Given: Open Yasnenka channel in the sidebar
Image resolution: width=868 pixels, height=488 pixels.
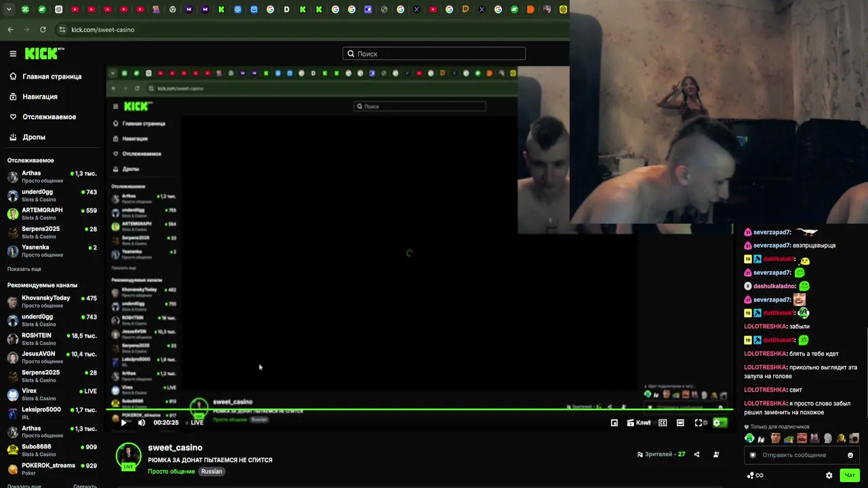Looking at the screenshot, I should 52,251.
